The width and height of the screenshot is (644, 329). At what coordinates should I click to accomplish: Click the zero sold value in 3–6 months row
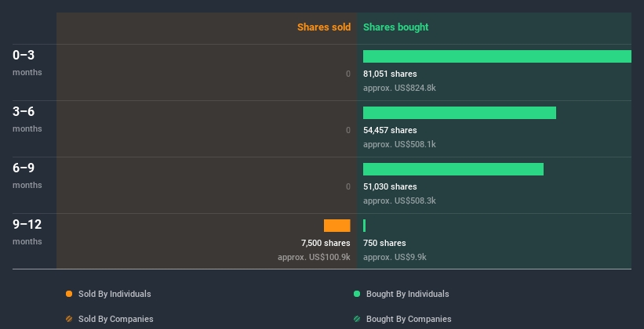tap(348, 131)
